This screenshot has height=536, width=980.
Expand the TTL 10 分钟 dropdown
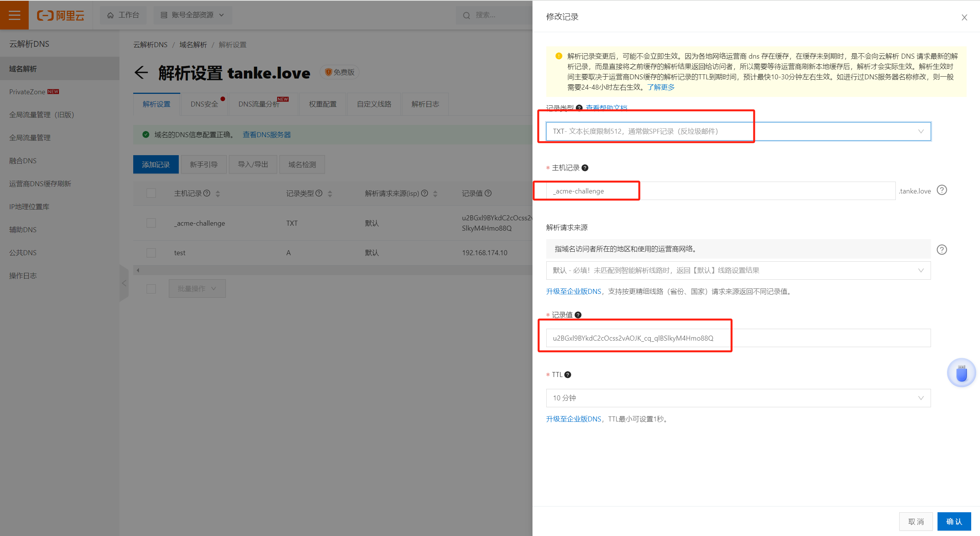(738, 398)
